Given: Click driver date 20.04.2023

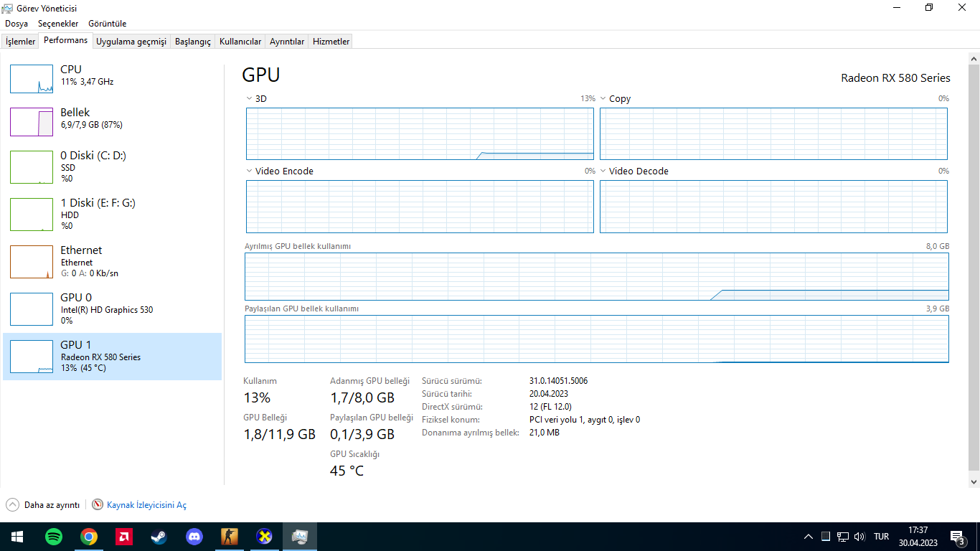Looking at the screenshot, I should 550,394.
